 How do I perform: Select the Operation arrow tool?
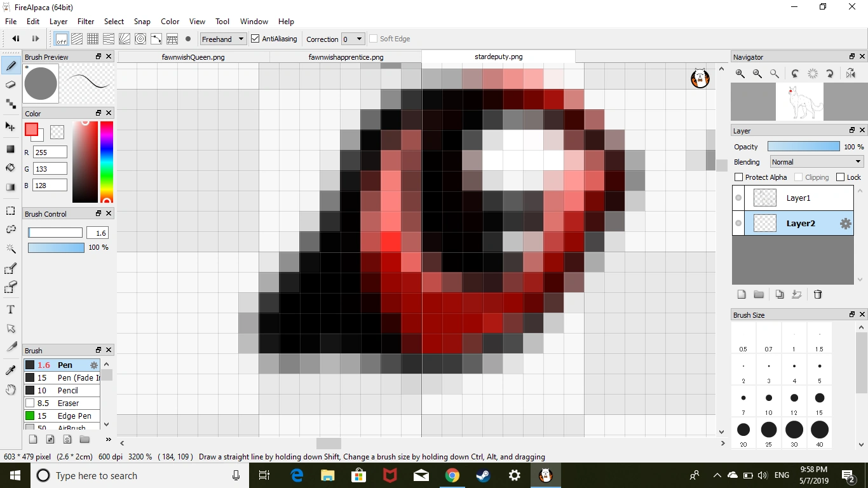tap(11, 329)
